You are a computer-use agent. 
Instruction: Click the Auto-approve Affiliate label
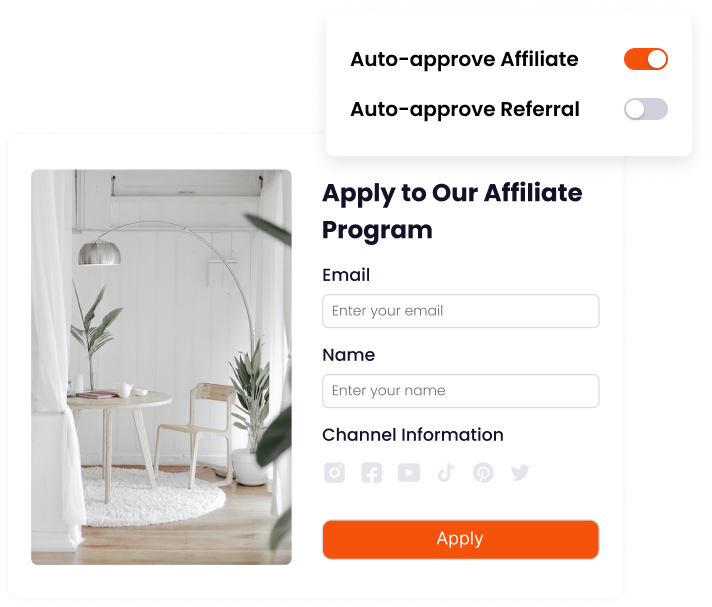464,59
